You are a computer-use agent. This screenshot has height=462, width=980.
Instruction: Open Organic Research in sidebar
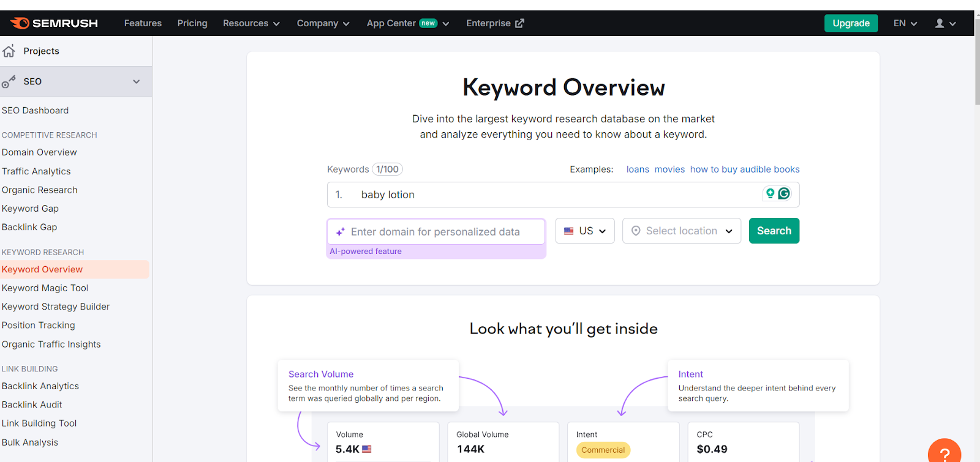tap(39, 190)
